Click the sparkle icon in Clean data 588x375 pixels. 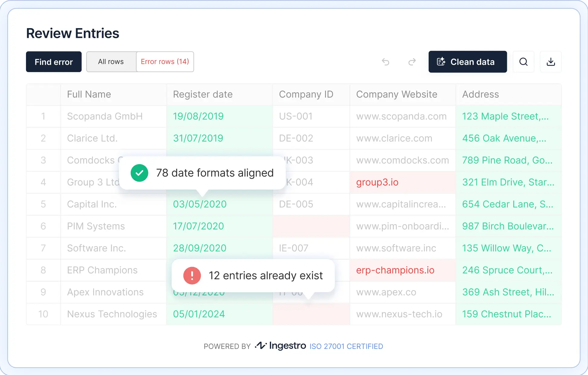point(441,62)
